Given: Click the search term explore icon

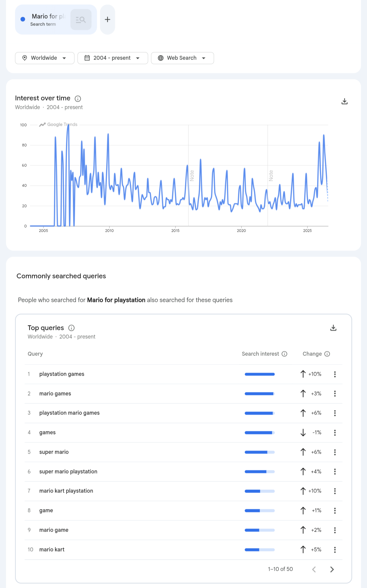Looking at the screenshot, I should tap(81, 20).
